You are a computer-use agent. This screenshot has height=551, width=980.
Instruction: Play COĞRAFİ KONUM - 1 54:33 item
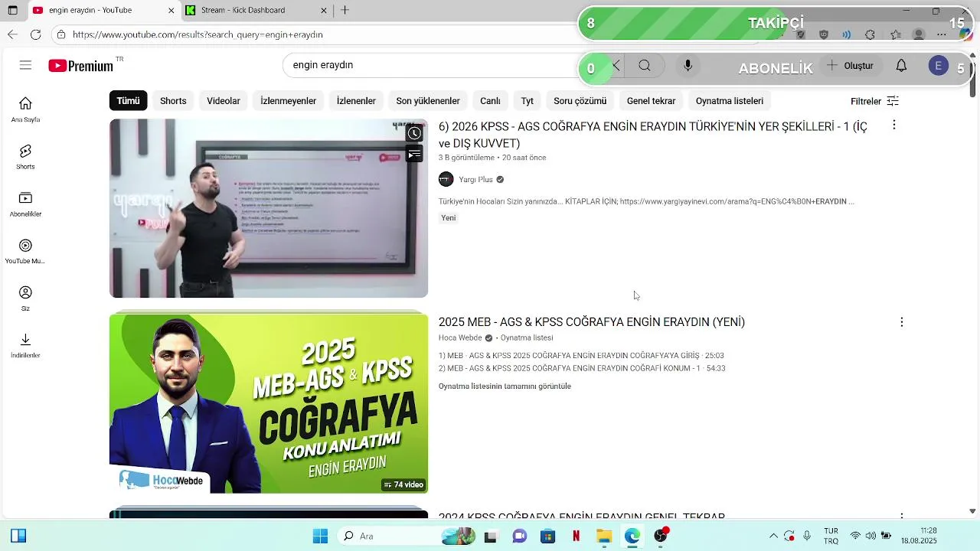coord(582,369)
